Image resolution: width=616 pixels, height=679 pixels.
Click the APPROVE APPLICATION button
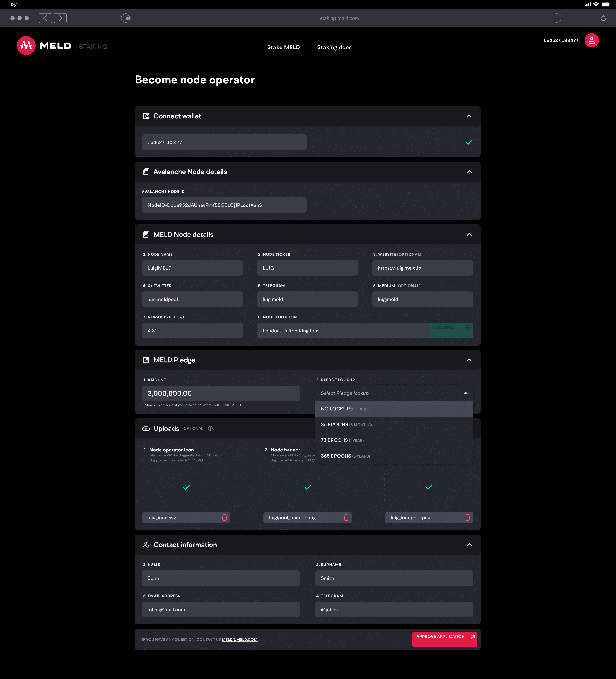coord(444,639)
